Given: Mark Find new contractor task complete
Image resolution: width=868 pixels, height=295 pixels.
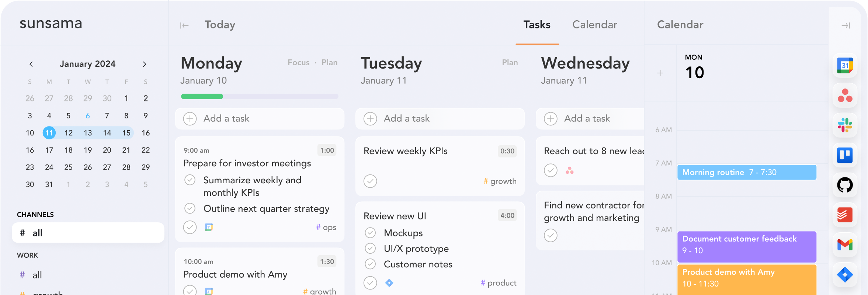Looking at the screenshot, I should tap(551, 235).
